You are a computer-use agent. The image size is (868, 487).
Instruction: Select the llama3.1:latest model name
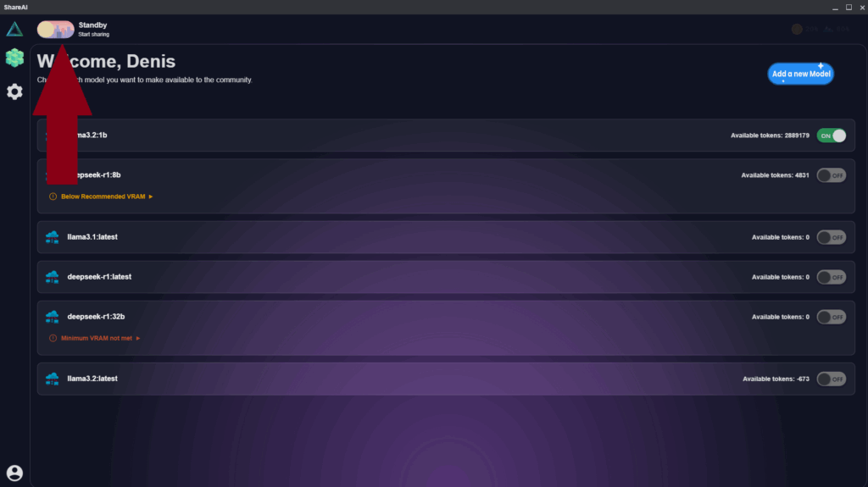coord(92,237)
